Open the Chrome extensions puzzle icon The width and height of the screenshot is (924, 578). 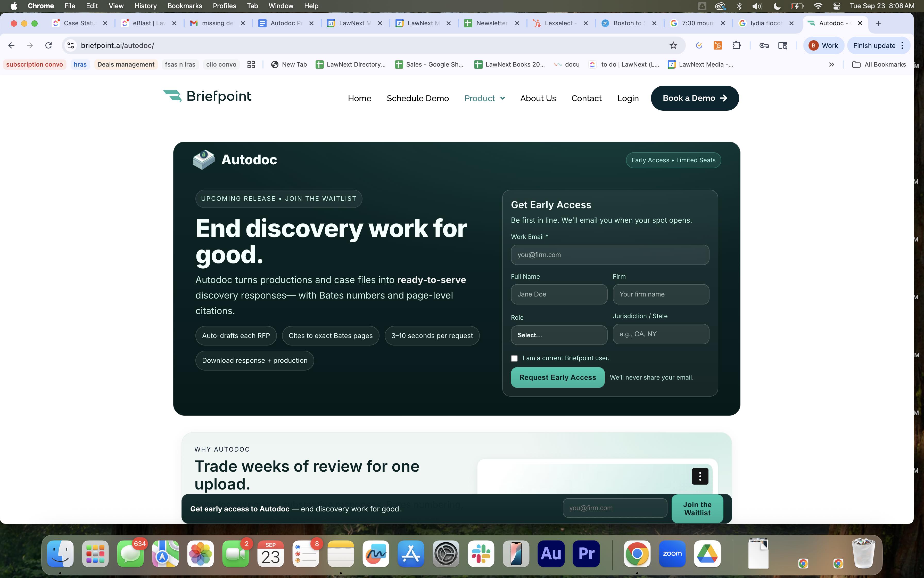point(737,45)
